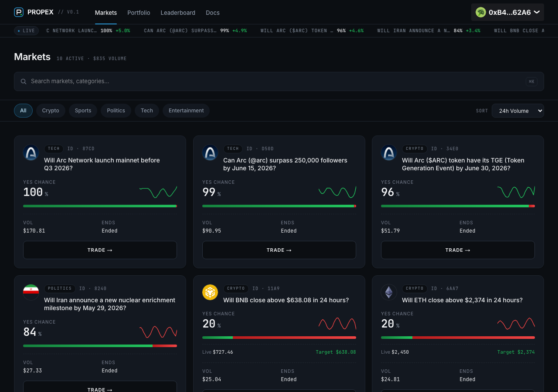Select the All category filter
This screenshot has width=558, height=392.
coord(23,111)
